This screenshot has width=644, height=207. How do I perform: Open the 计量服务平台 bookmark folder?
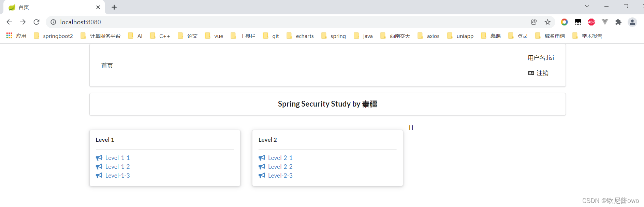pyautogui.click(x=100, y=36)
